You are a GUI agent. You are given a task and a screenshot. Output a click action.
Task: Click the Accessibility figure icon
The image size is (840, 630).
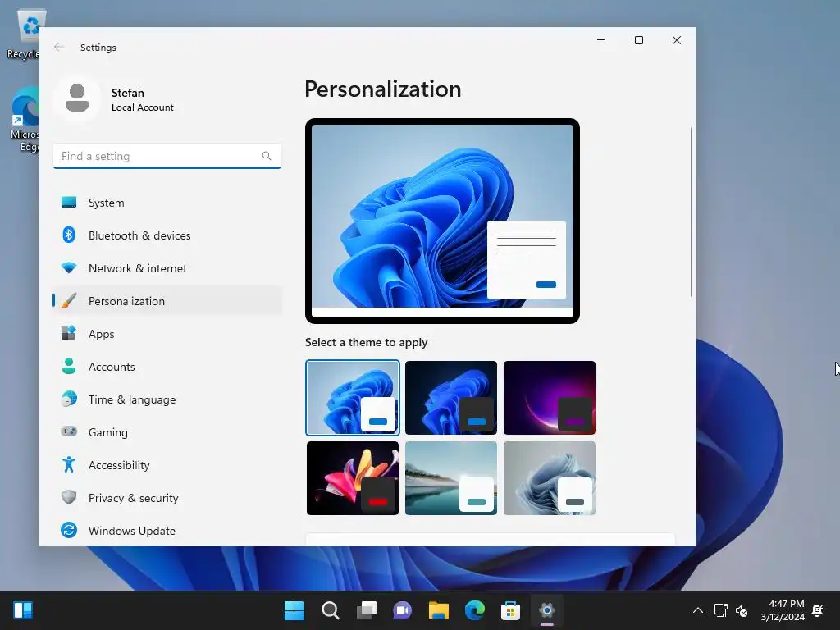[69, 464]
